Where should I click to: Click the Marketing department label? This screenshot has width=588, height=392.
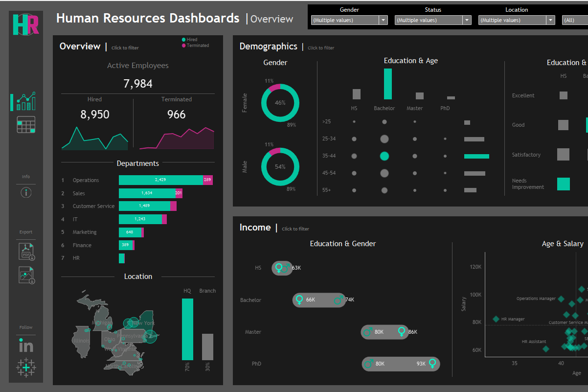pyautogui.click(x=85, y=232)
